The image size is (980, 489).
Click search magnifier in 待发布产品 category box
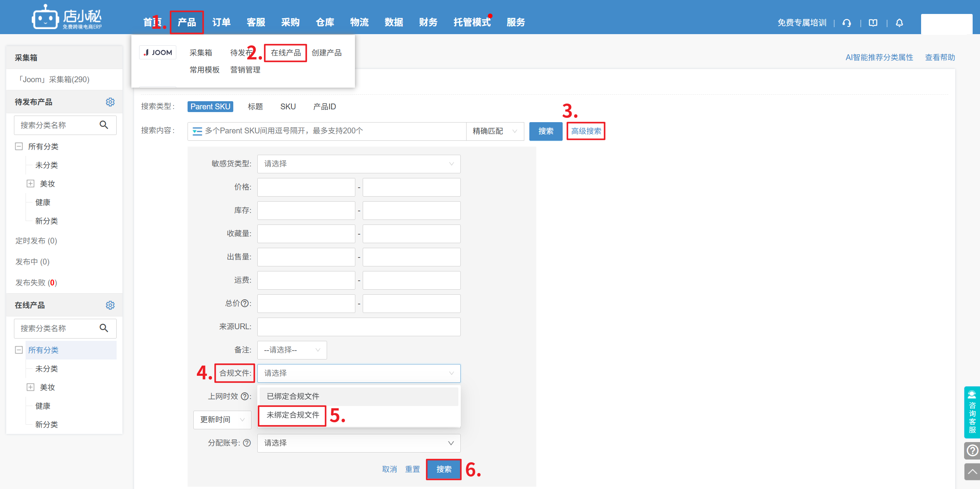[x=104, y=125]
